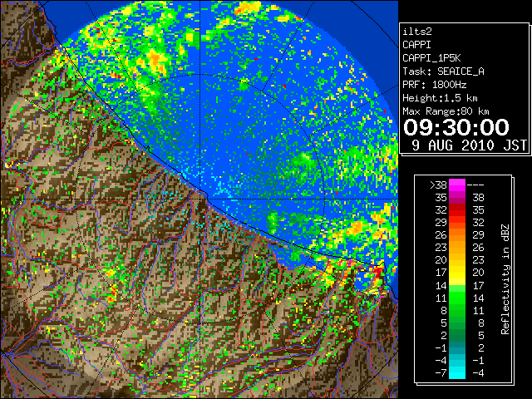
Task: Select the 'CAPPI' product type text
Action: [x=416, y=45]
